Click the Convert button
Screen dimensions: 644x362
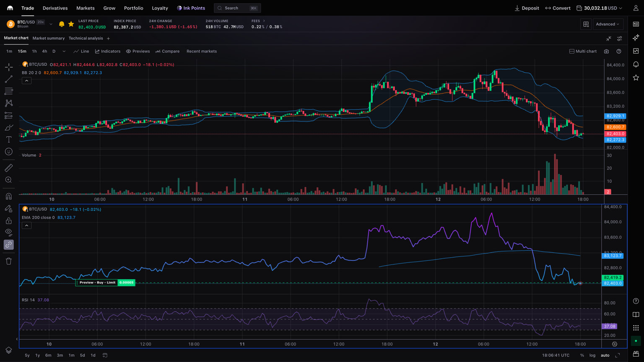click(558, 8)
